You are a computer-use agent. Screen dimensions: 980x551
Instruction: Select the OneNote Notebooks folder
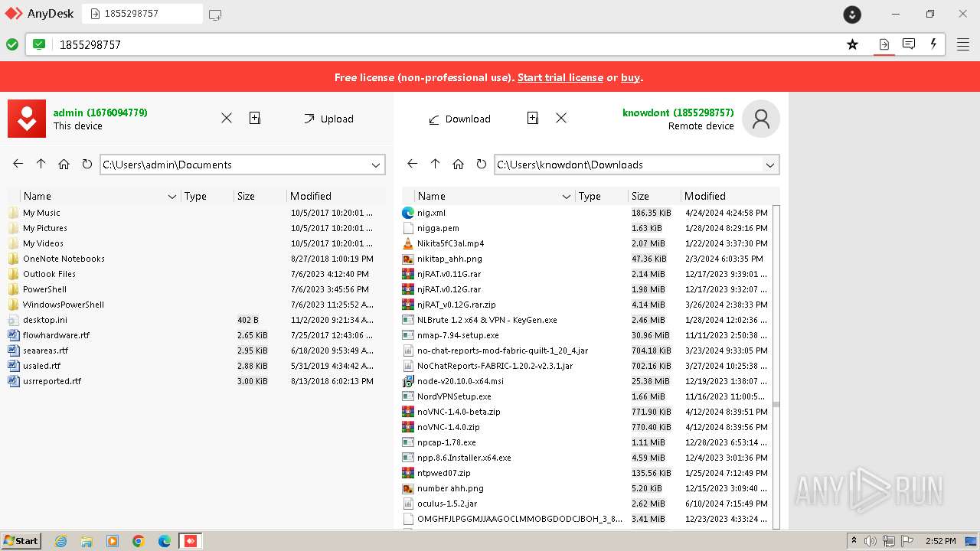point(64,259)
